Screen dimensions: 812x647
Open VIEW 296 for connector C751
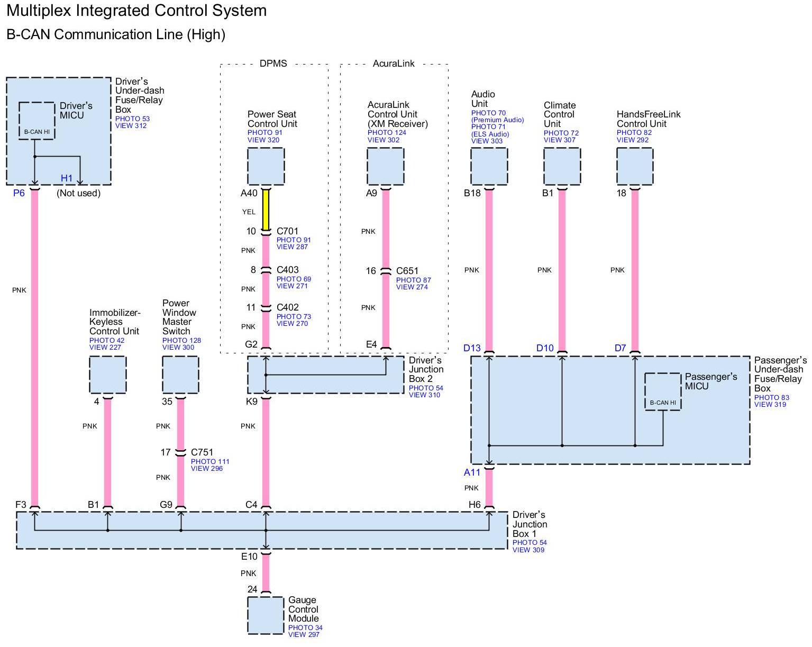pos(207,469)
